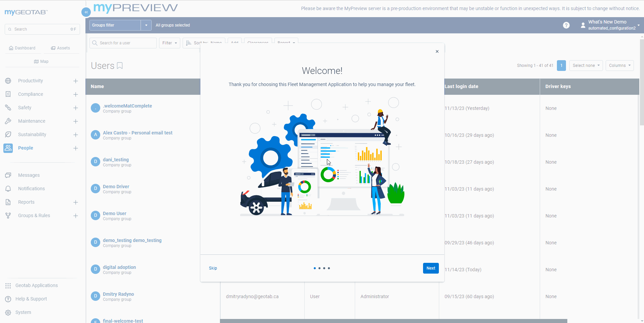Click the Assets icon in the sidebar

pyautogui.click(x=53, y=48)
